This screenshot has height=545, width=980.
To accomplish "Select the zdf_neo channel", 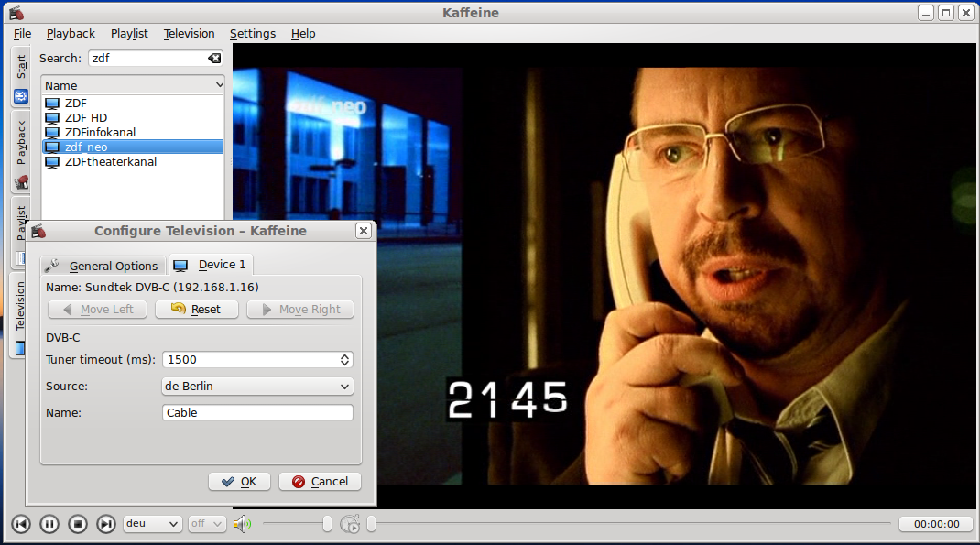I will pos(133,147).
